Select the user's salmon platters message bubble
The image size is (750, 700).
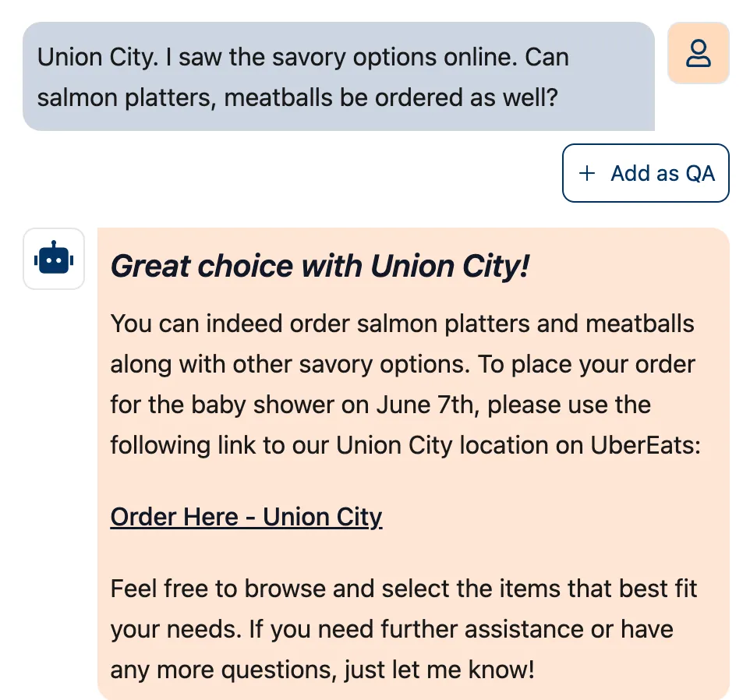click(x=338, y=76)
